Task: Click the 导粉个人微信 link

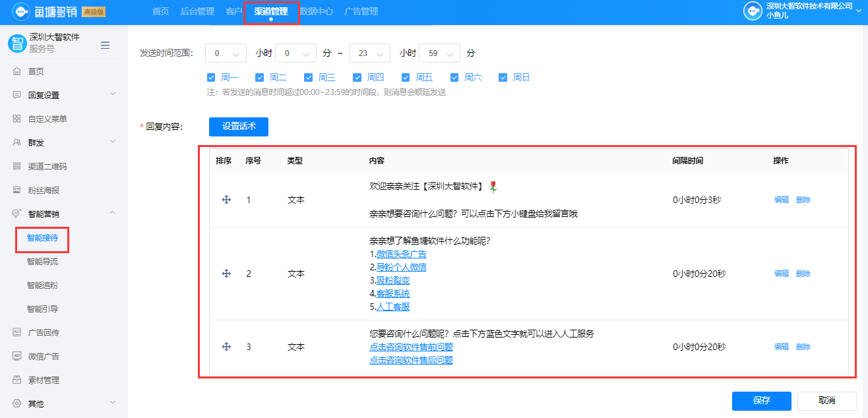Action: [401, 267]
